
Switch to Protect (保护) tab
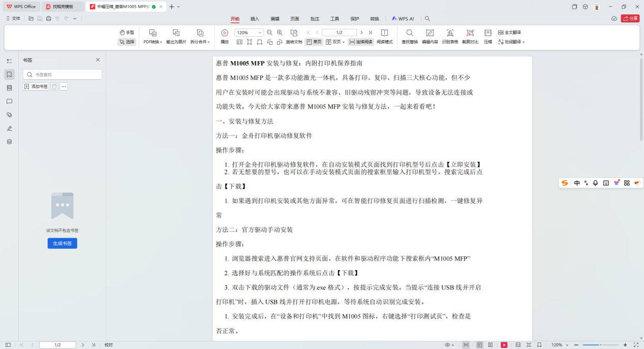pyautogui.click(x=355, y=19)
